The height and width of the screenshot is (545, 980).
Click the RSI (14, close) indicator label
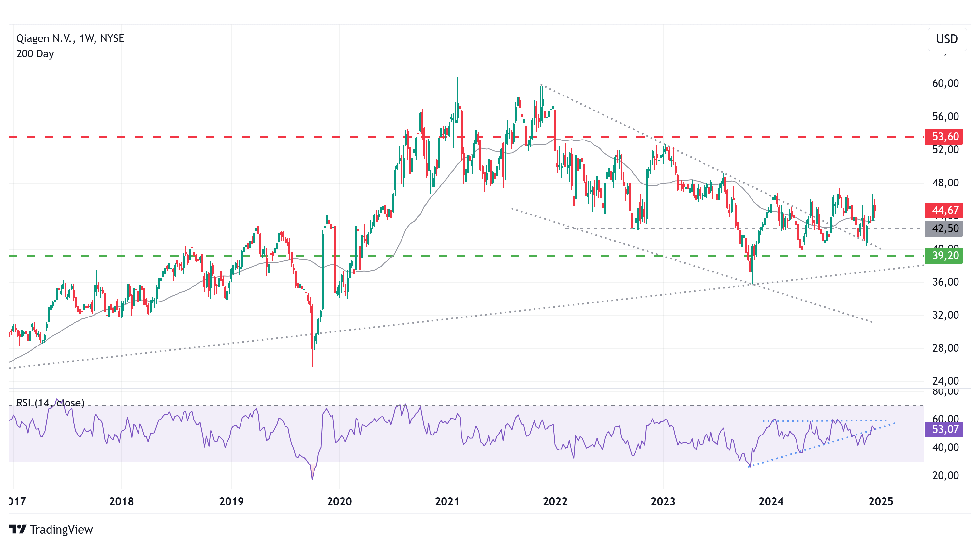coord(50,403)
